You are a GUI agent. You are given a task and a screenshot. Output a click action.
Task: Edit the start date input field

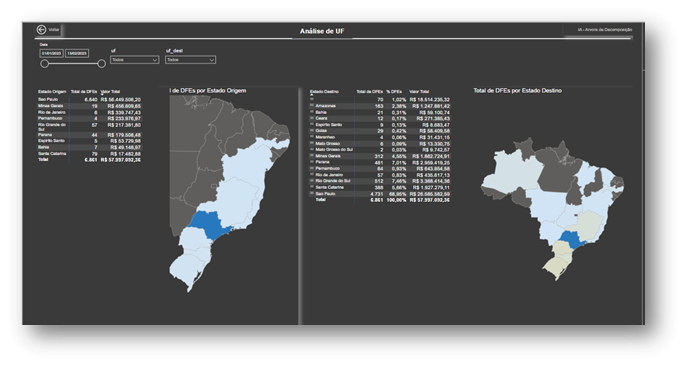point(52,53)
